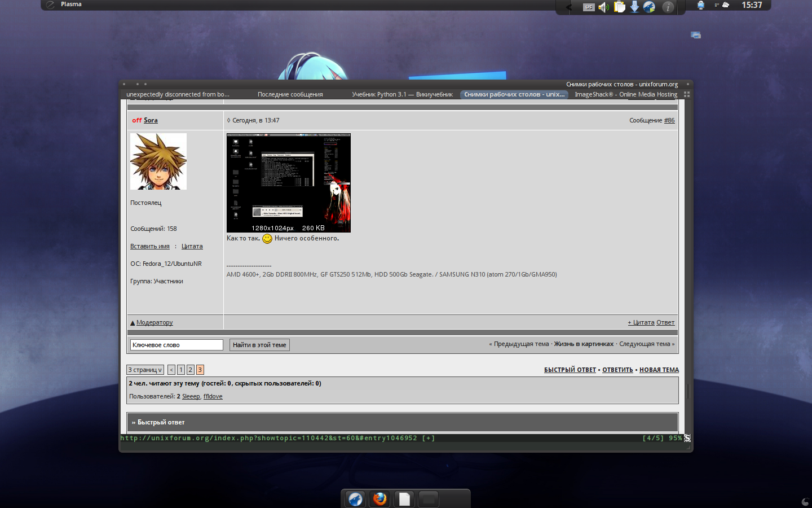
Task: Go to page 2 of the topic
Action: tap(191, 370)
